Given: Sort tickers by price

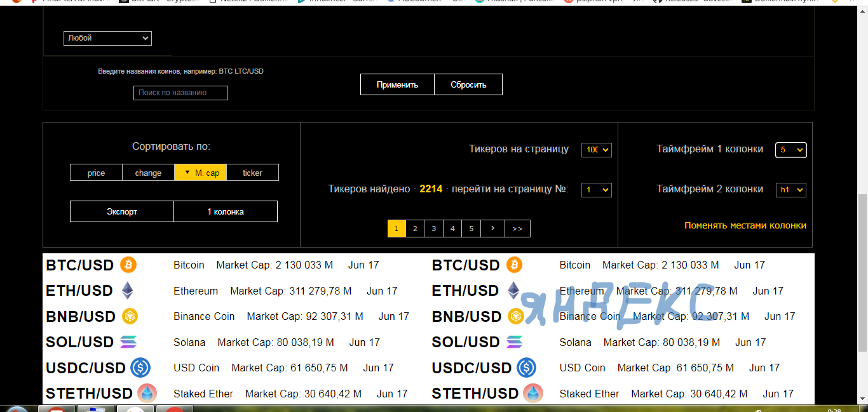Looking at the screenshot, I should click(x=96, y=173).
